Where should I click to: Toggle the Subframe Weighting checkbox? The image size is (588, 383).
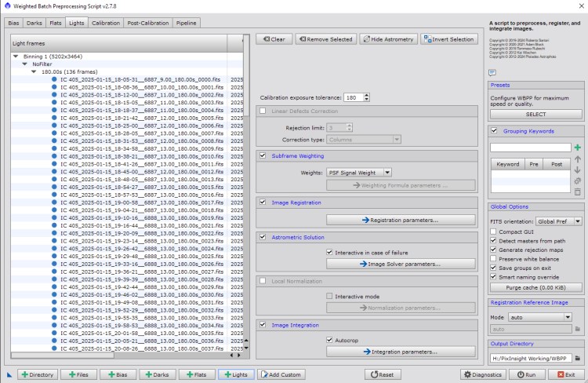[x=263, y=155]
